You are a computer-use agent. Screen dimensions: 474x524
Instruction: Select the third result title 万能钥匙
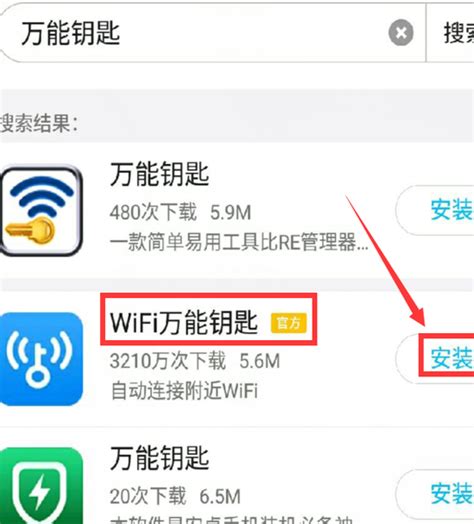[159, 458]
